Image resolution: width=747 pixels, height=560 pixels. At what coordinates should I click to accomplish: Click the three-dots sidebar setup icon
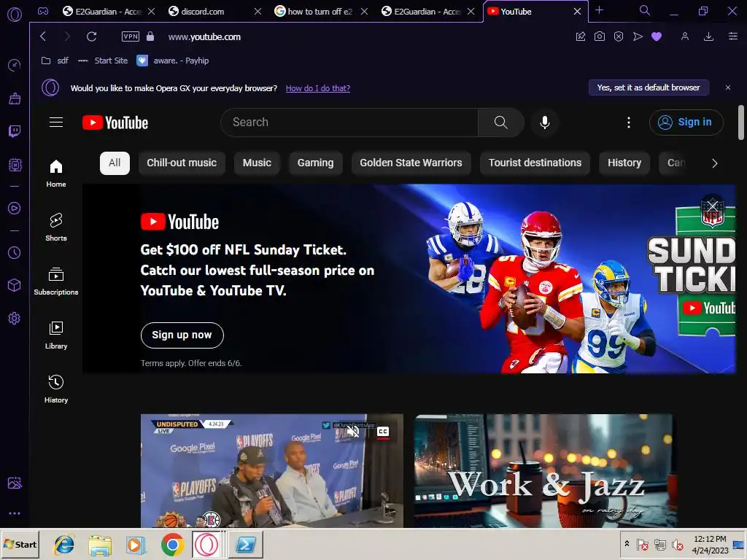click(15, 513)
